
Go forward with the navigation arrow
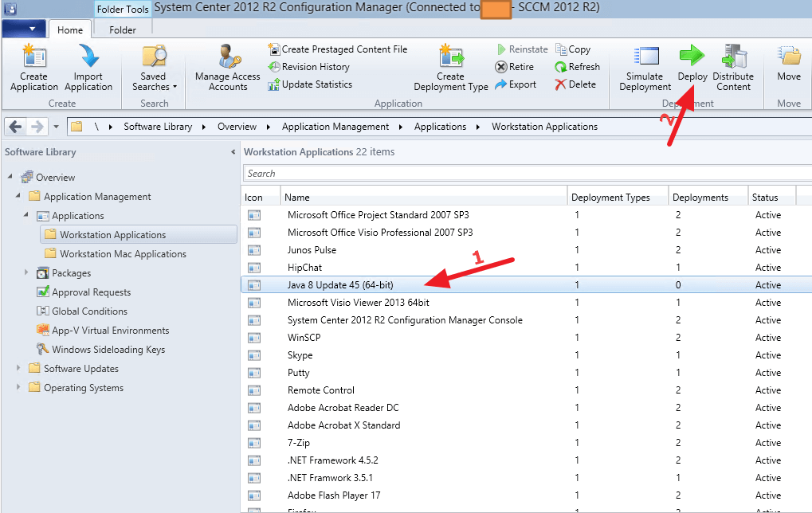[x=37, y=127]
